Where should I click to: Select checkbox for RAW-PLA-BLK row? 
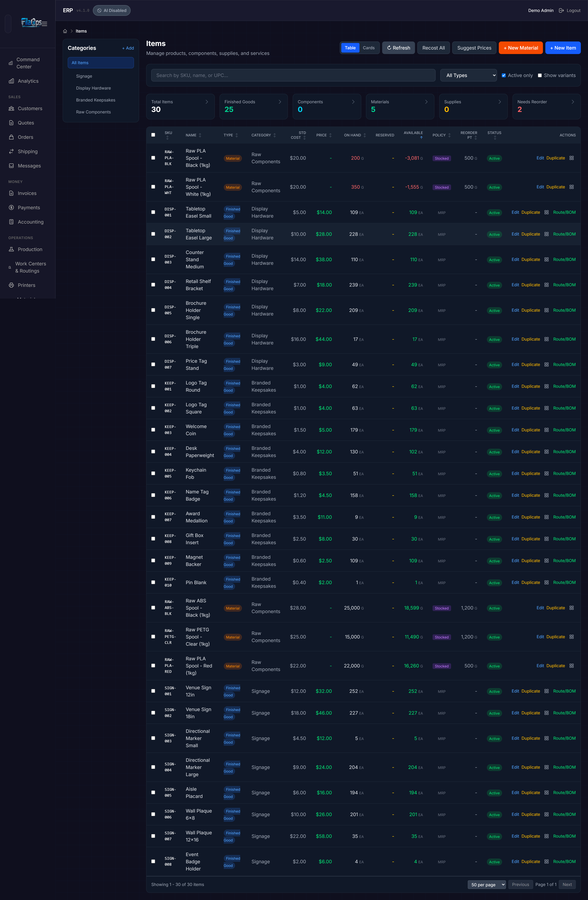tap(153, 158)
